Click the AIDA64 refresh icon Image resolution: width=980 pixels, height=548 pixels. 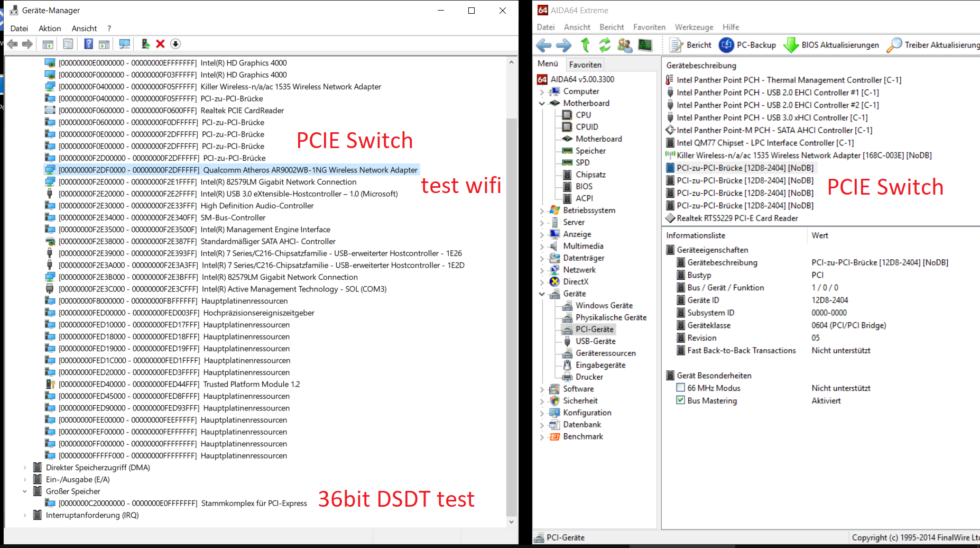click(x=605, y=45)
